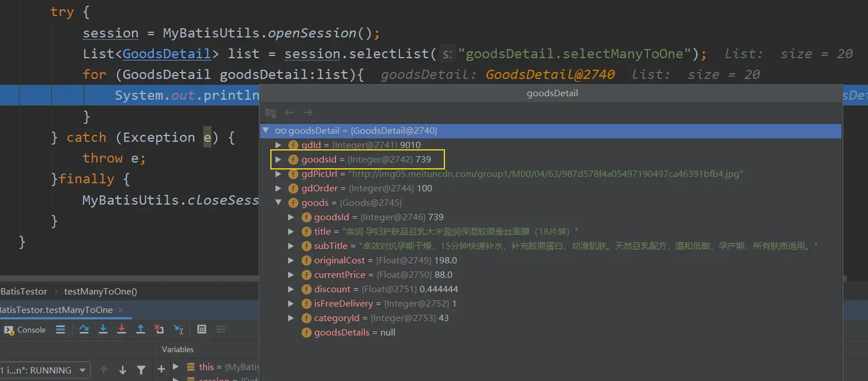Expand the currentPrice node
This screenshot has width=868, height=381.
click(292, 275)
